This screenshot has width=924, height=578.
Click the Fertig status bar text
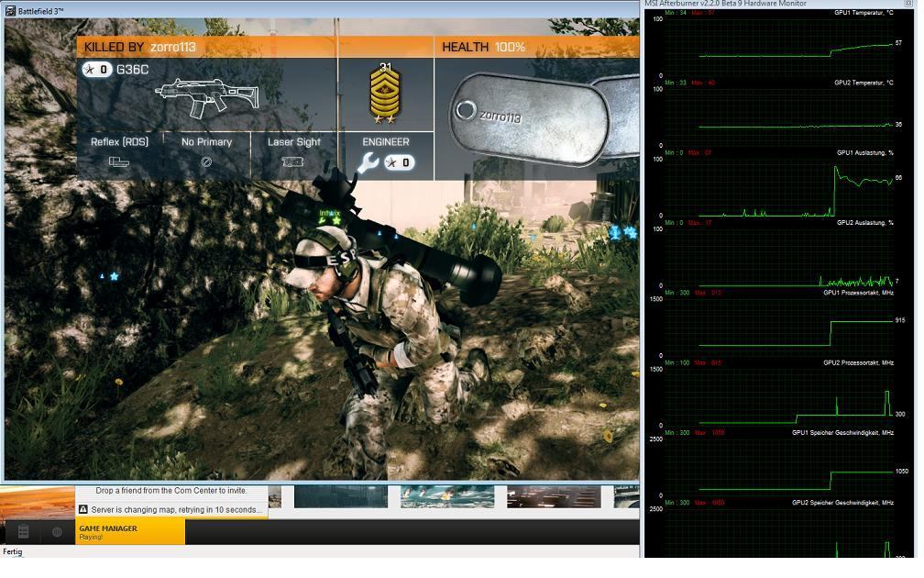point(13,552)
